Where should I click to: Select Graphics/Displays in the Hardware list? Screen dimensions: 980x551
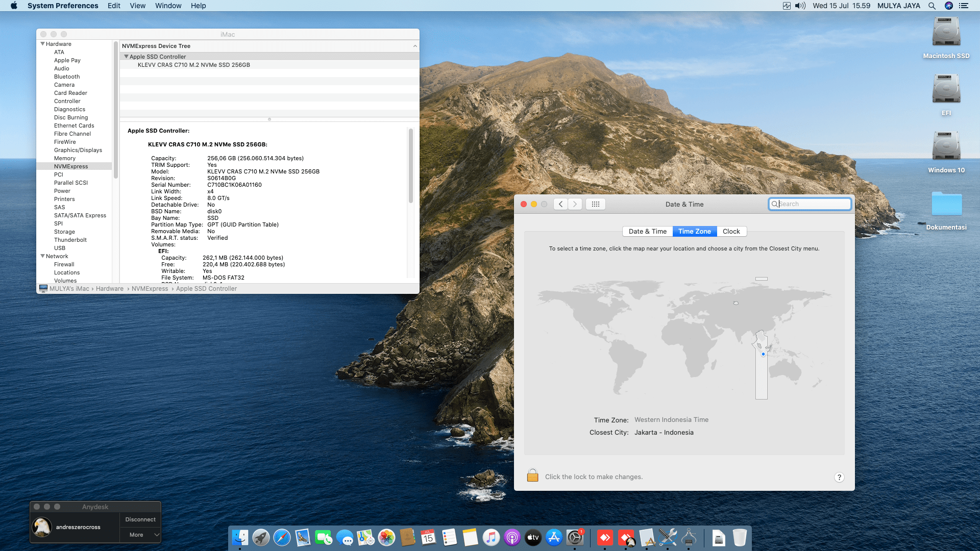[78, 150]
